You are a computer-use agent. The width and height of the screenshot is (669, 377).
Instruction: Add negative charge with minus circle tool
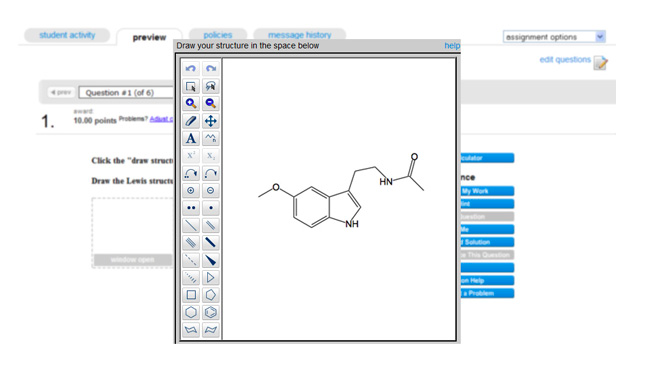pos(210,191)
